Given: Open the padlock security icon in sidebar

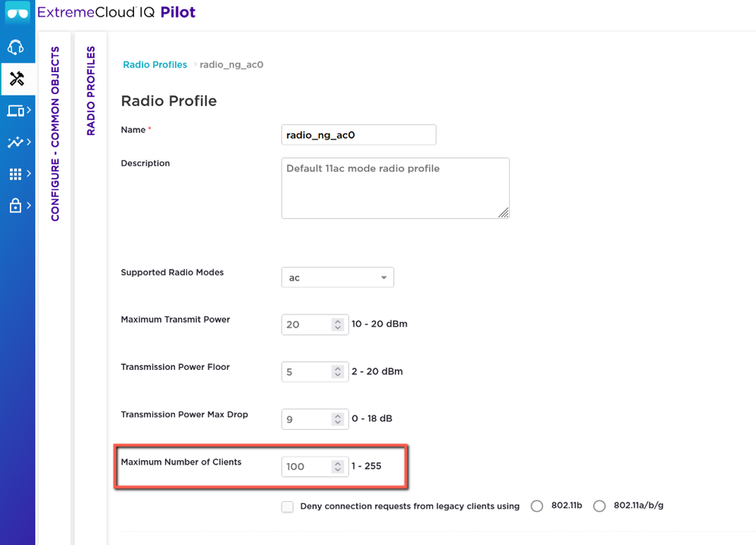Looking at the screenshot, I should coord(16,206).
